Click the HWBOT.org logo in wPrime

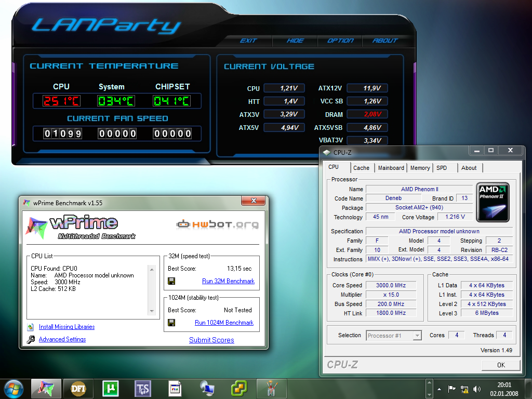[x=217, y=224]
